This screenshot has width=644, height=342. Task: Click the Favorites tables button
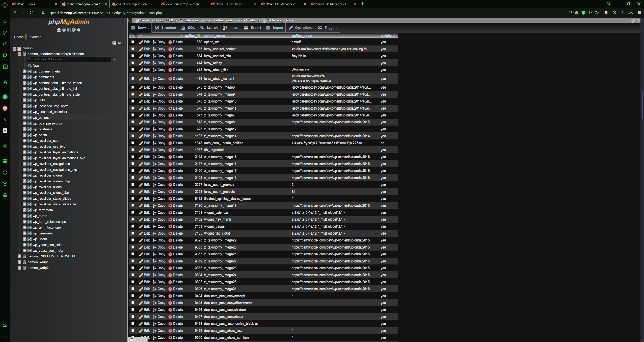click(x=34, y=37)
